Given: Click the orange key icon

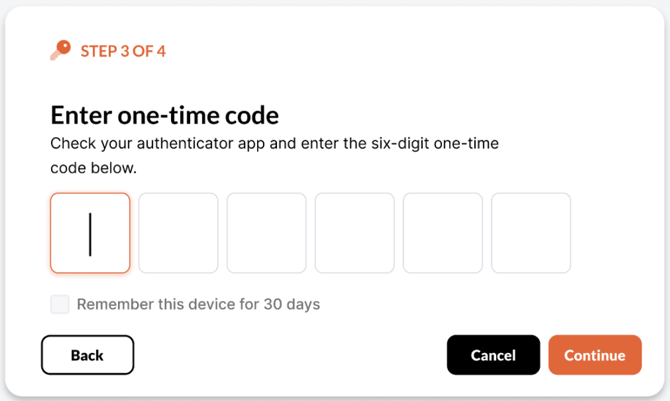Looking at the screenshot, I should (60, 51).
